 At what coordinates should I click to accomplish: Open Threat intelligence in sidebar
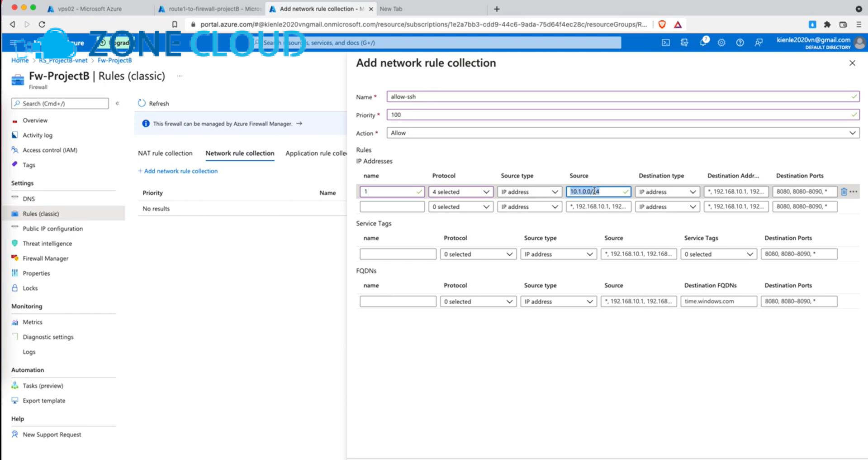(47, 244)
